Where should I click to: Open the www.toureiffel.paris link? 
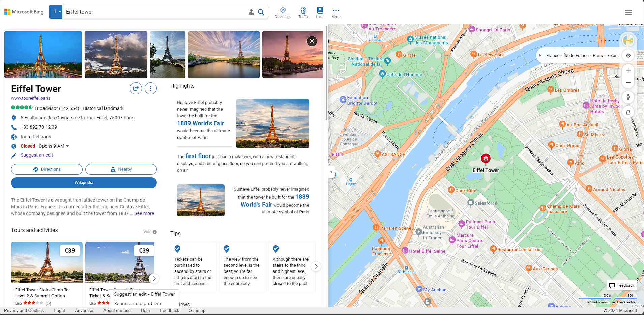(31, 98)
